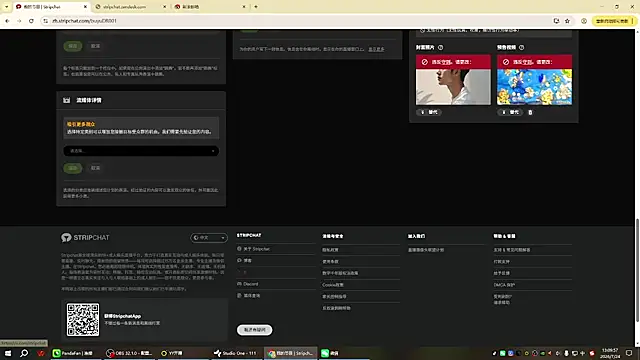Delete preview video with trash icon
Viewport: 640px width, 360px height.
point(530,112)
